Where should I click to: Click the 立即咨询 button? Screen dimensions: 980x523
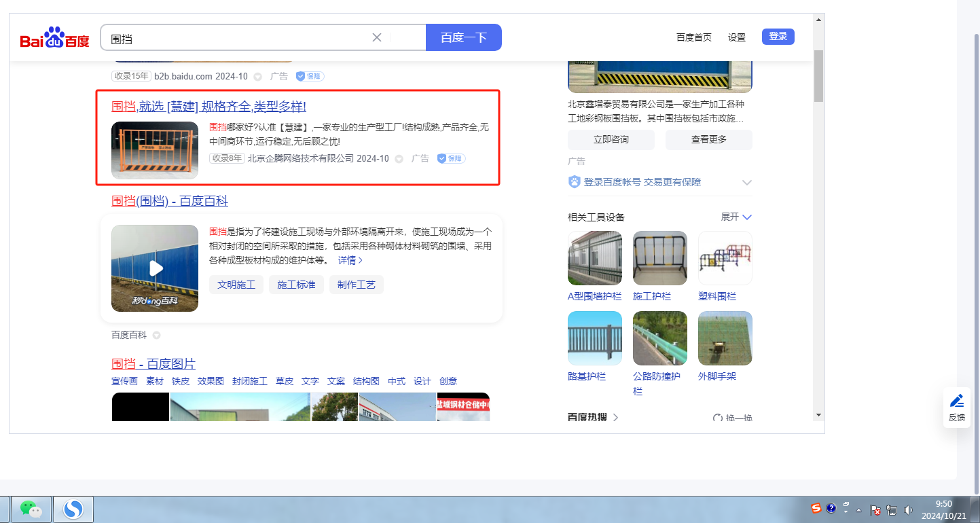pyautogui.click(x=611, y=139)
